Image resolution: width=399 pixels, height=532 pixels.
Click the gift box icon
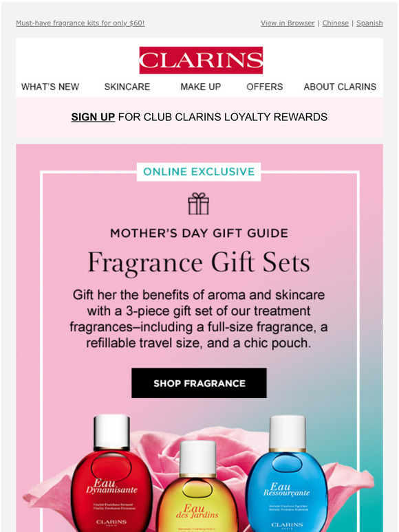(x=199, y=203)
